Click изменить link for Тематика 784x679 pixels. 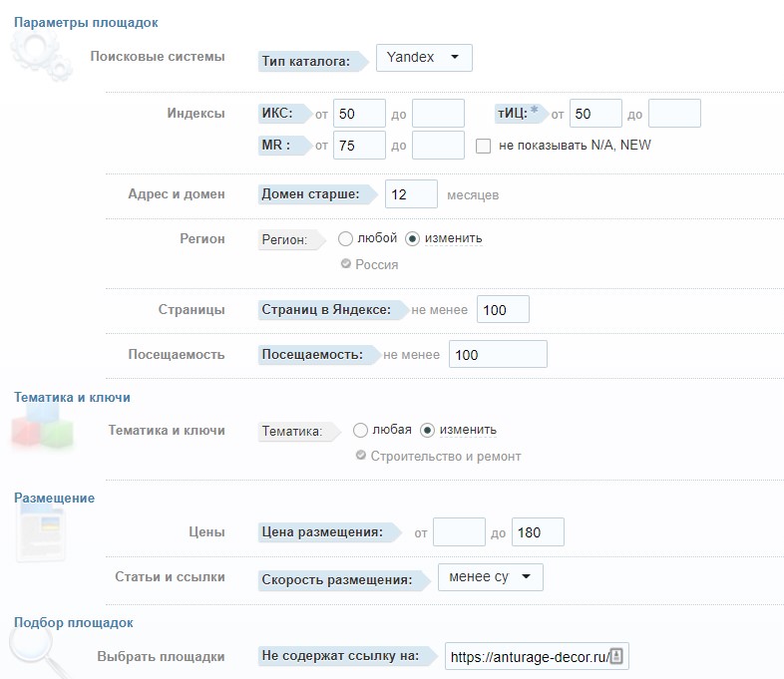468,430
